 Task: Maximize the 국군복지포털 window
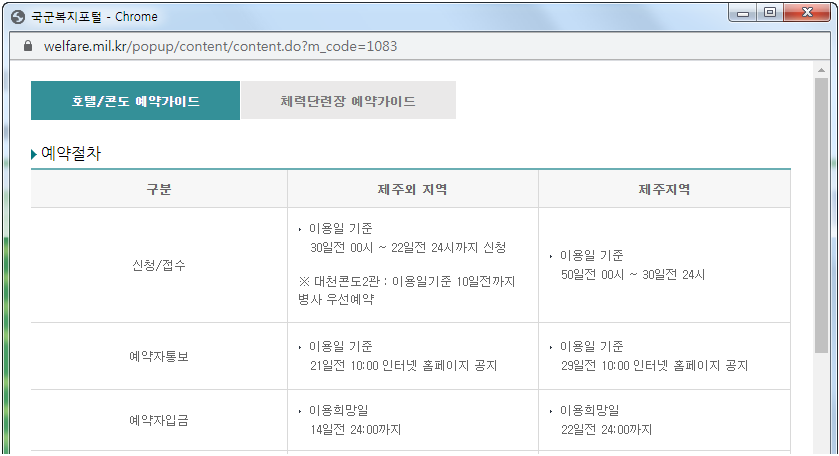pyautogui.click(x=770, y=13)
